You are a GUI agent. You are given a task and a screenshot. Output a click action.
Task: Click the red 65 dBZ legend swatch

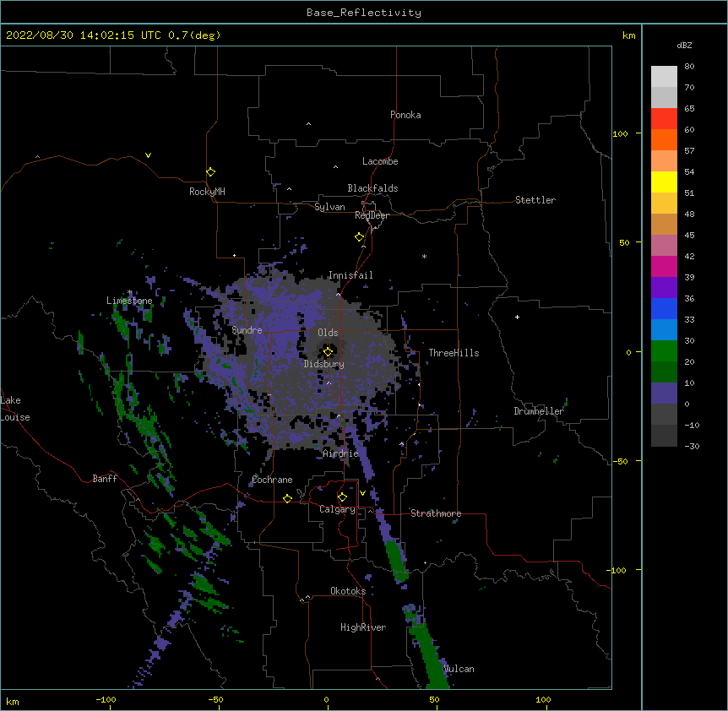(664, 118)
